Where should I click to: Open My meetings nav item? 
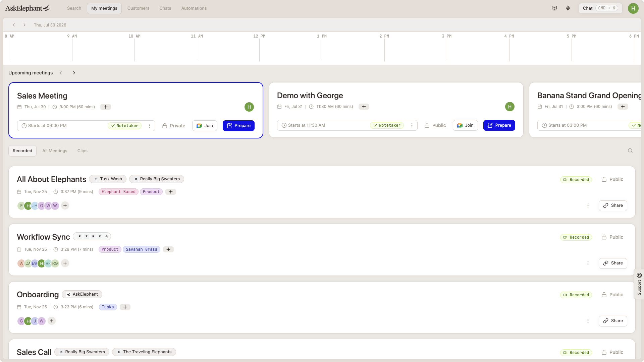tap(104, 8)
